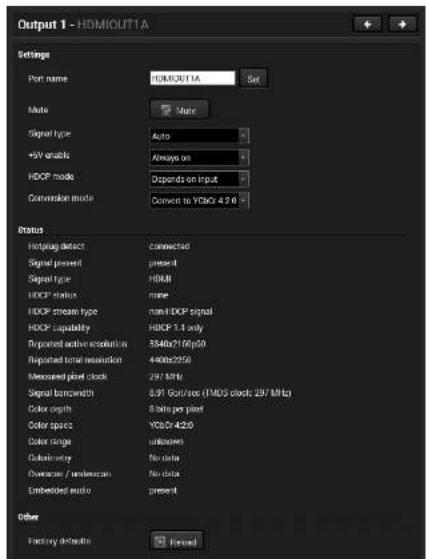Click the Port name input field
Screen dimensions: 426x559
tap(193, 78)
